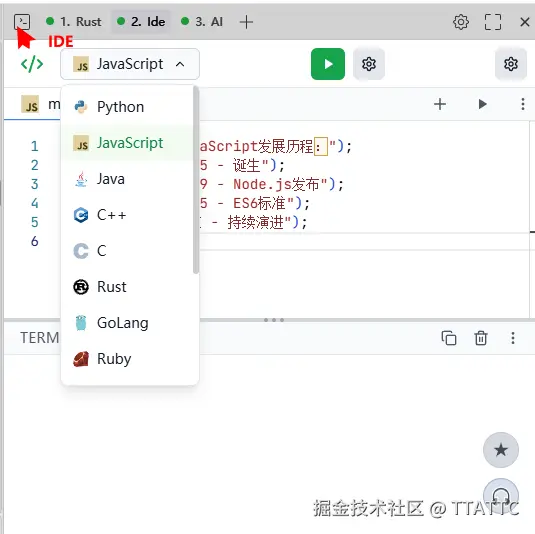Click code text "Node.js发布" on line 3
535x534 pixels.
click(276, 184)
